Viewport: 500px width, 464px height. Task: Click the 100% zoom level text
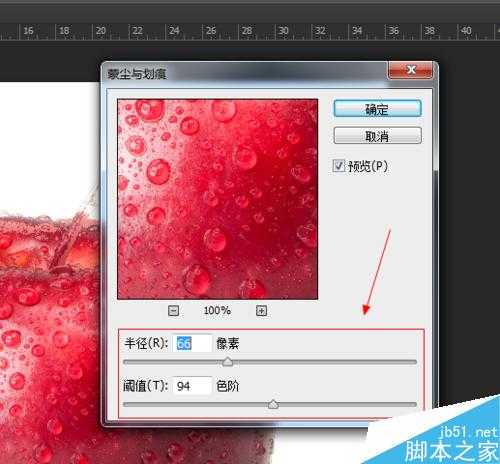tap(217, 311)
